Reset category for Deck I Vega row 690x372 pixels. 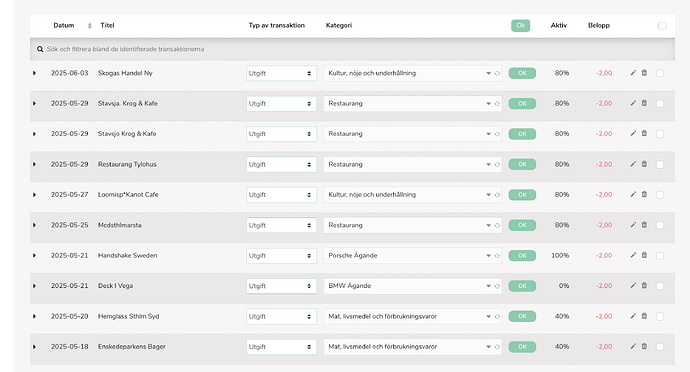pos(497,286)
